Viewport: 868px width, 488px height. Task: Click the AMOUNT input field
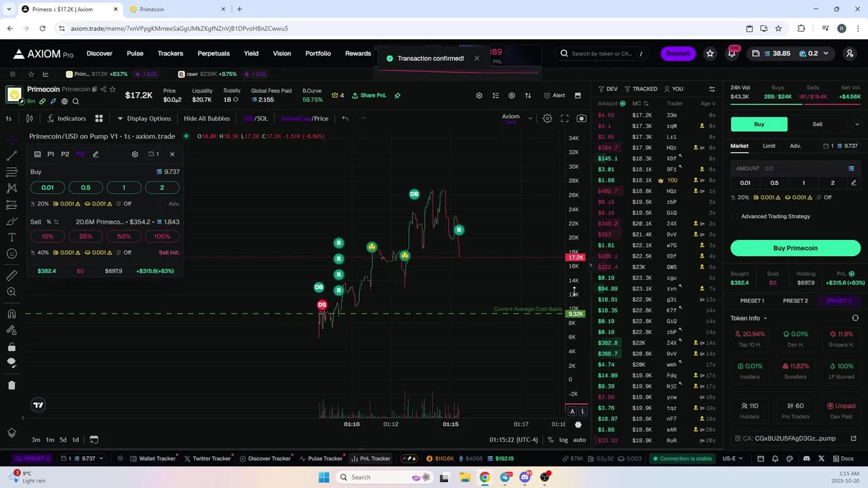(x=795, y=169)
